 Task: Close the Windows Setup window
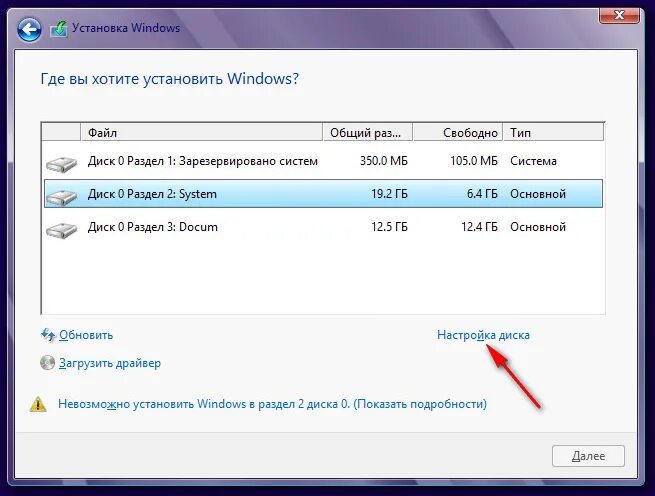pyautogui.click(x=619, y=15)
